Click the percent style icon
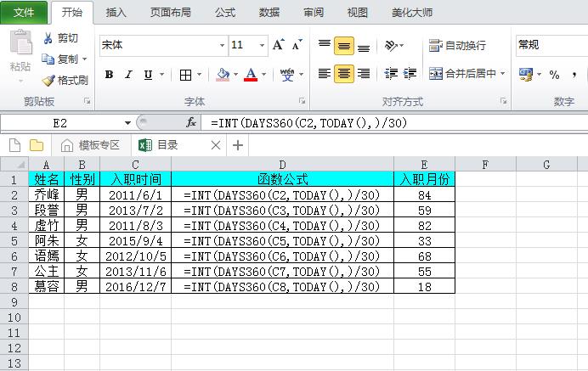Screen dimensions: 588x371 coord(554,75)
